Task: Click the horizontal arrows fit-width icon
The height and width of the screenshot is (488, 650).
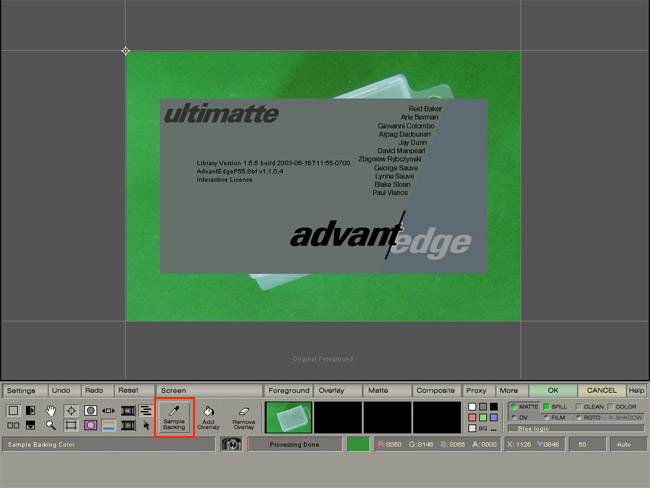Action: pyautogui.click(x=109, y=410)
